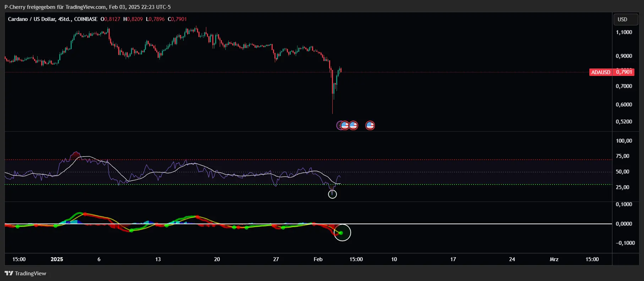This screenshot has width=644, height=281.
Task: Click the red 0,7901 last price tag
Action: 624,72
